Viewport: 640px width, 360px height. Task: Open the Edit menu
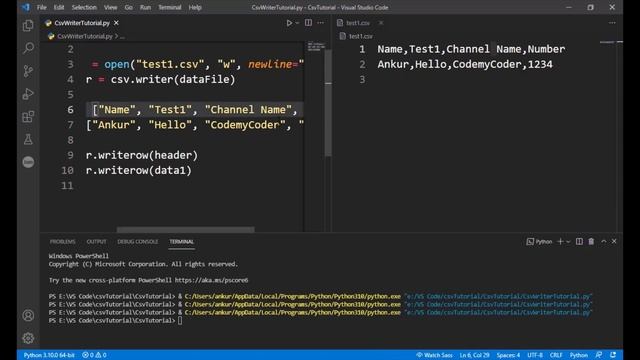pos(59,7)
